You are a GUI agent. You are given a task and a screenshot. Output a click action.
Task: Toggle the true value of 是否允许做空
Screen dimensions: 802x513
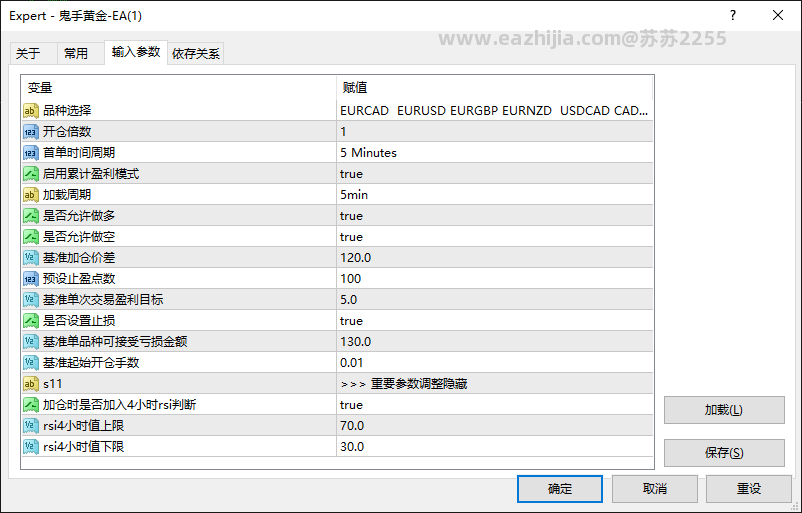pos(495,237)
